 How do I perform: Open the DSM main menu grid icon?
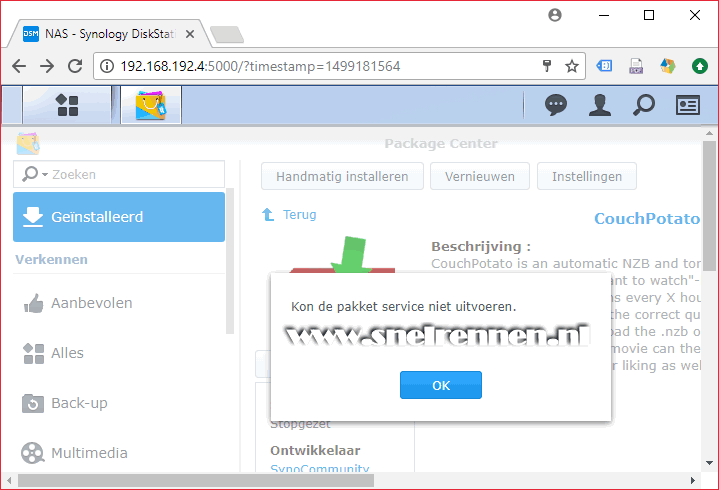67,105
